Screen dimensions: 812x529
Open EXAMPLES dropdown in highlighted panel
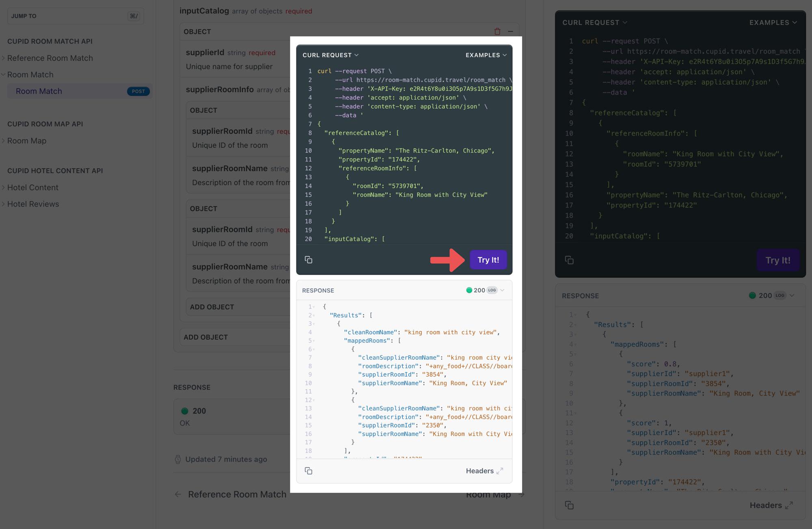pos(486,55)
